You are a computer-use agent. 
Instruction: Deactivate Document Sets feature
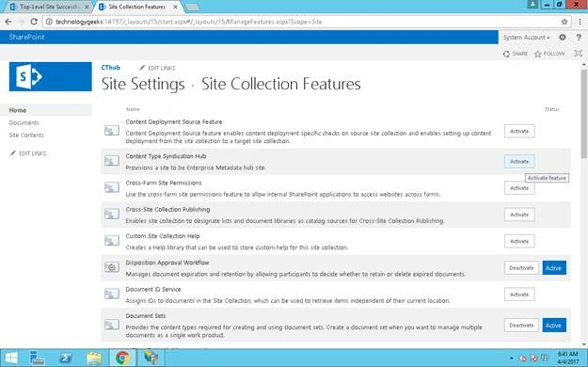(x=521, y=325)
